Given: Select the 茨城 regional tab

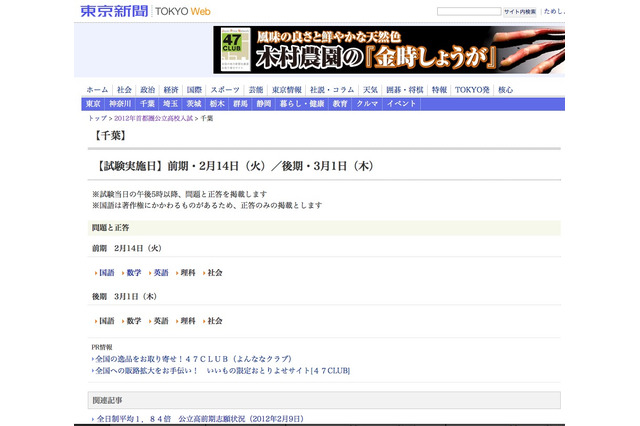Looking at the screenshot, I should 194,104.
